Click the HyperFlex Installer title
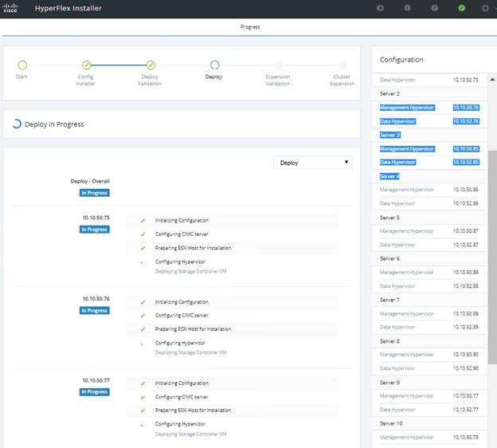 [68, 8]
